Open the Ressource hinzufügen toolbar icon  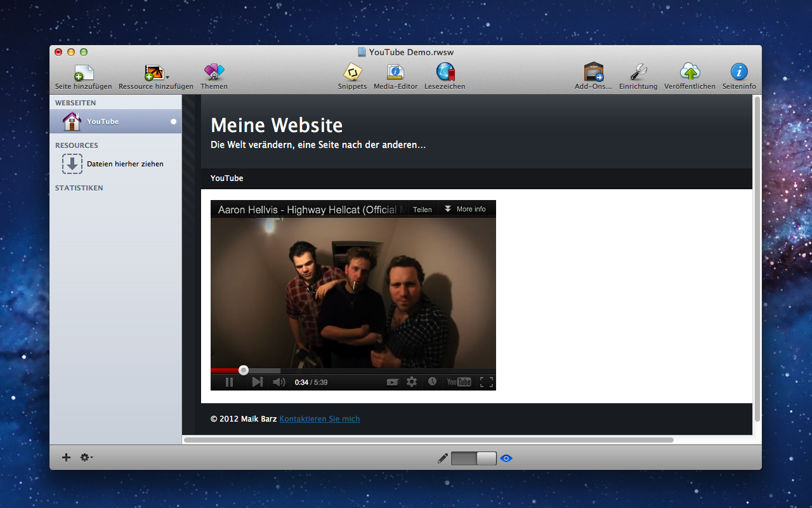coord(153,72)
